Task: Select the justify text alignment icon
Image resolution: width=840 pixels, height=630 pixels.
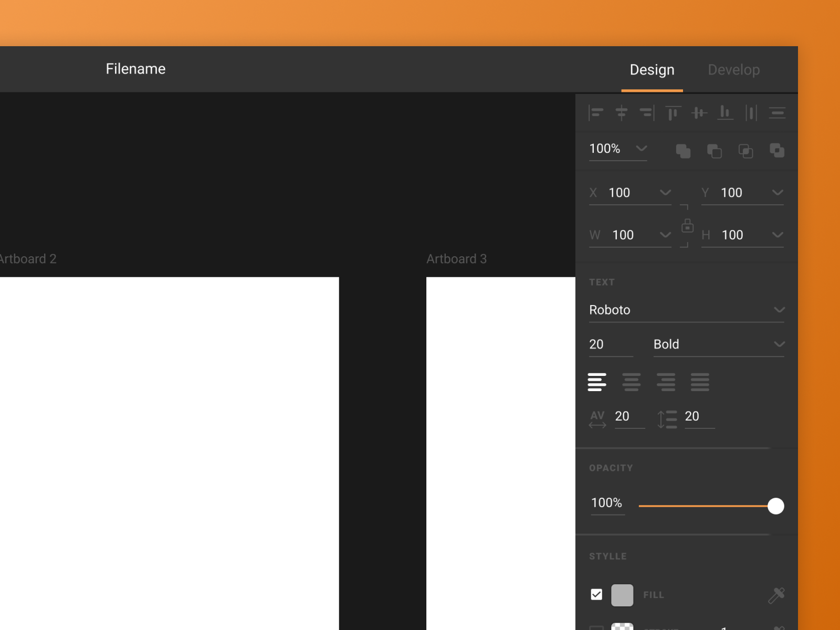Action: coord(700,382)
